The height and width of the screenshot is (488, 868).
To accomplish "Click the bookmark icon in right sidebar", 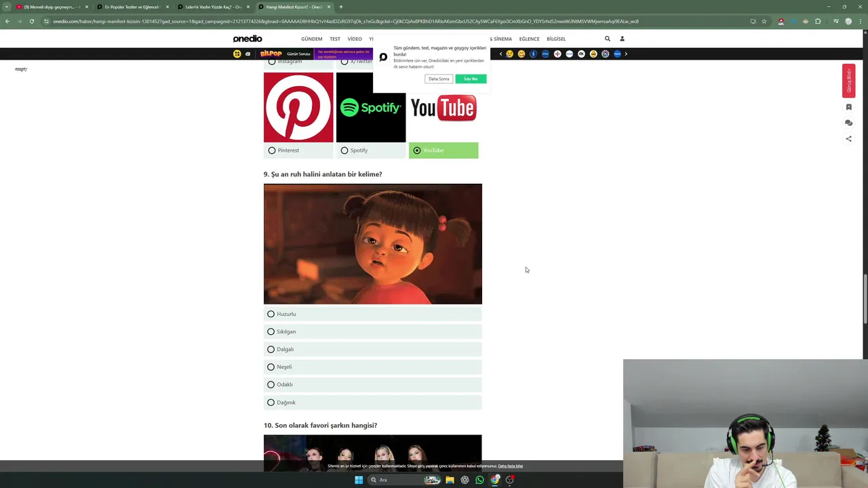I will pyautogui.click(x=848, y=107).
